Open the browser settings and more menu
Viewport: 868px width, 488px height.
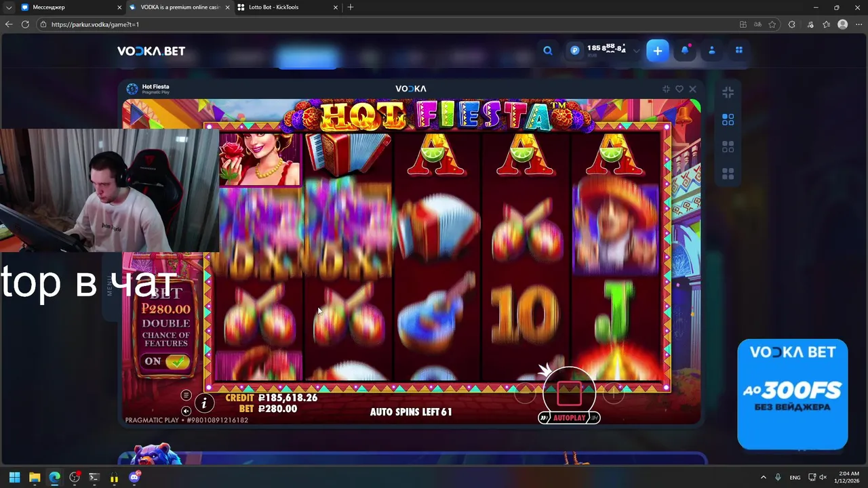(859, 24)
